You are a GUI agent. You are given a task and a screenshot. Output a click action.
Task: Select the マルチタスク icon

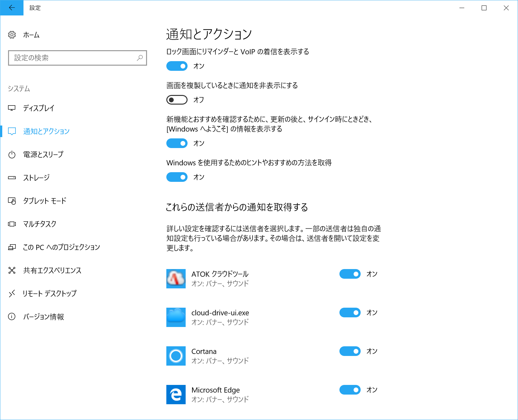click(12, 224)
